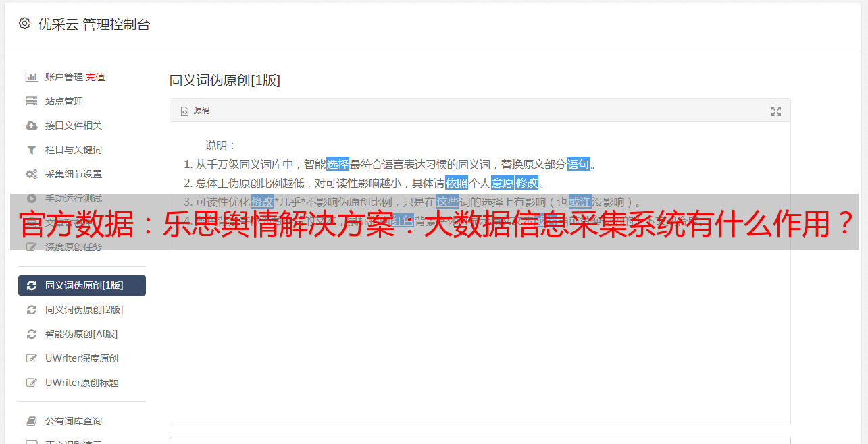Click the red 充值 recharge link
The image size is (868, 444).
pyautogui.click(x=95, y=77)
